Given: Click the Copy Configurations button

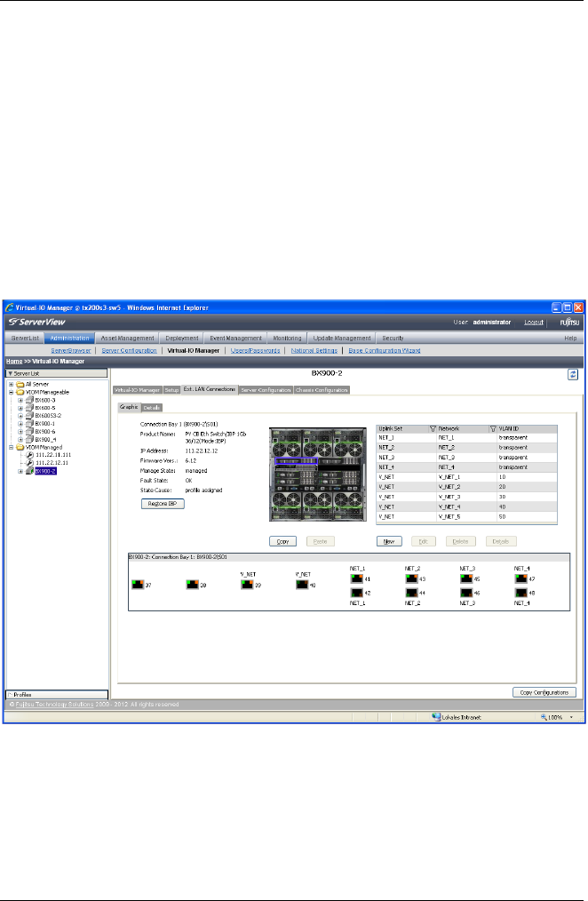Looking at the screenshot, I should (544, 692).
